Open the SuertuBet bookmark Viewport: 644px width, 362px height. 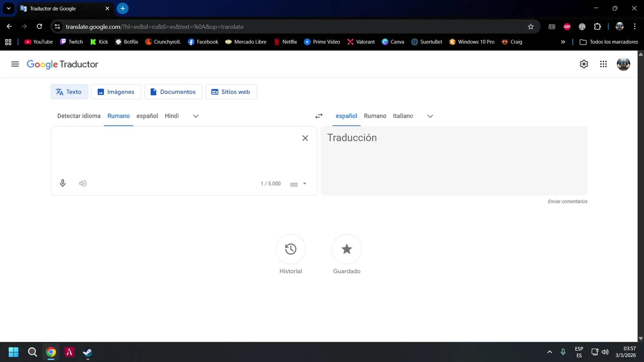click(427, 42)
